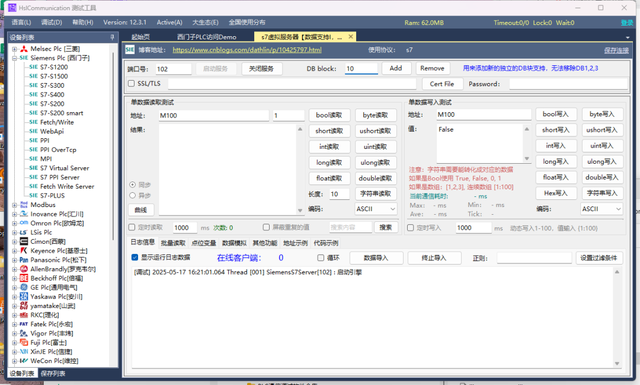Open the Active(A) menu
The width and height of the screenshot is (640, 385).
pos(169,22)
